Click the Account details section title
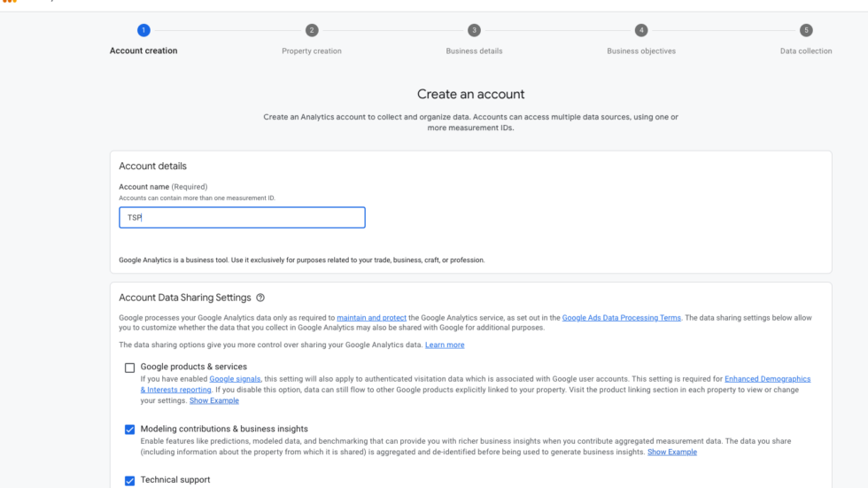This screenshot has height=488, width=868. (x=152, y=166)
